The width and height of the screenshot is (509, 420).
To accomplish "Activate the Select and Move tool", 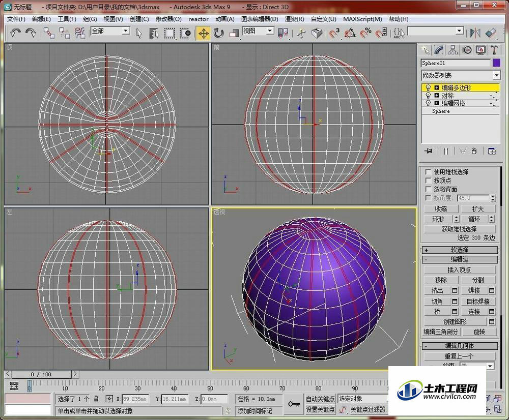I will (x=204, y=33).
